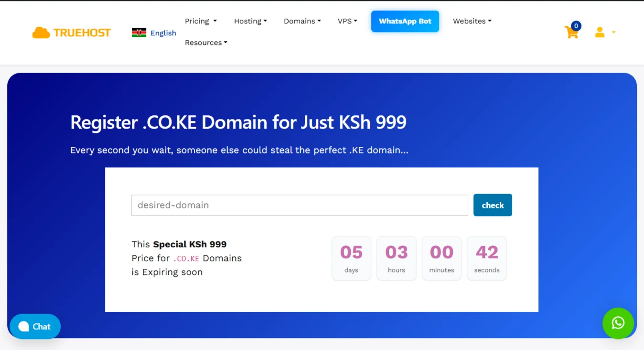Click the Truehost cloud logo
644x350 pixels.
pyautogui.click(x=72, y=33)
